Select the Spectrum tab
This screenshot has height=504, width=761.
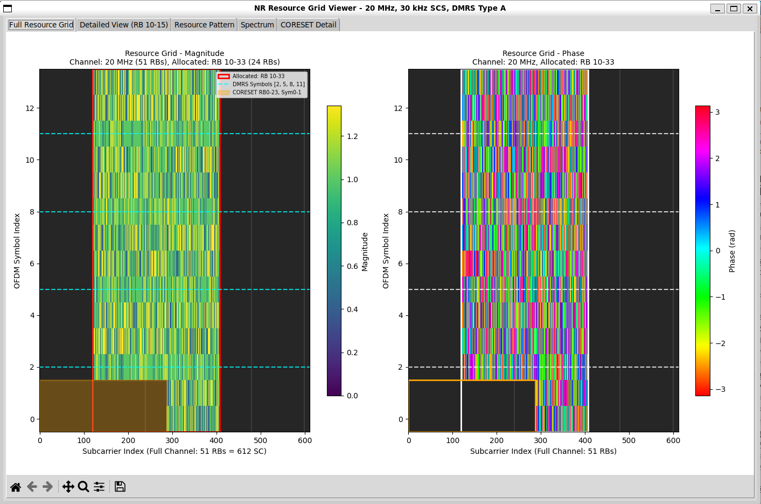pyautogui.click(x=257, y=25)
